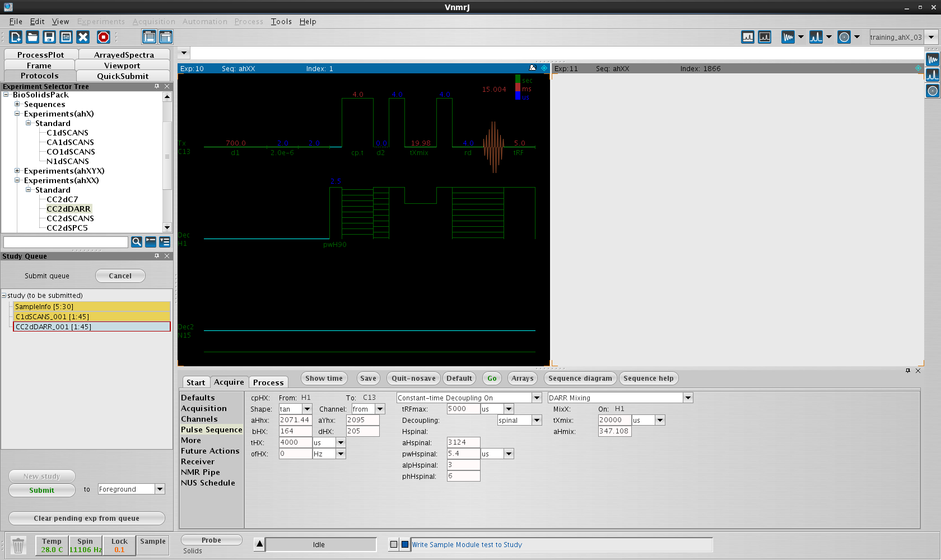The image size is (941, 560).
Task: Click the parameter sliders toolbar icon
Action: [66, 37]
